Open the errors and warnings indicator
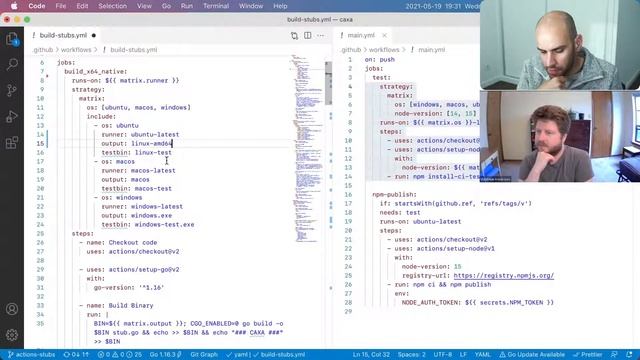 click(120, 354)
